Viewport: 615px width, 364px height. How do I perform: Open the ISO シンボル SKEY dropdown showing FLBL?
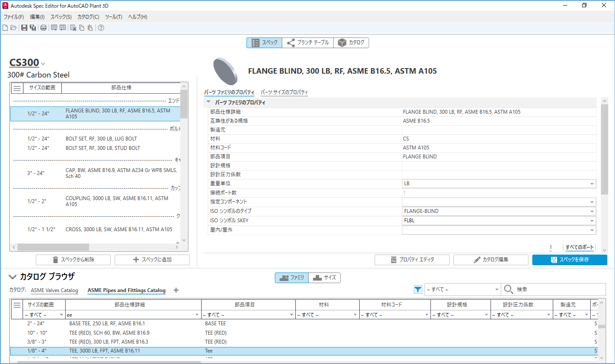pyautogui.click(x=499, y=221)
